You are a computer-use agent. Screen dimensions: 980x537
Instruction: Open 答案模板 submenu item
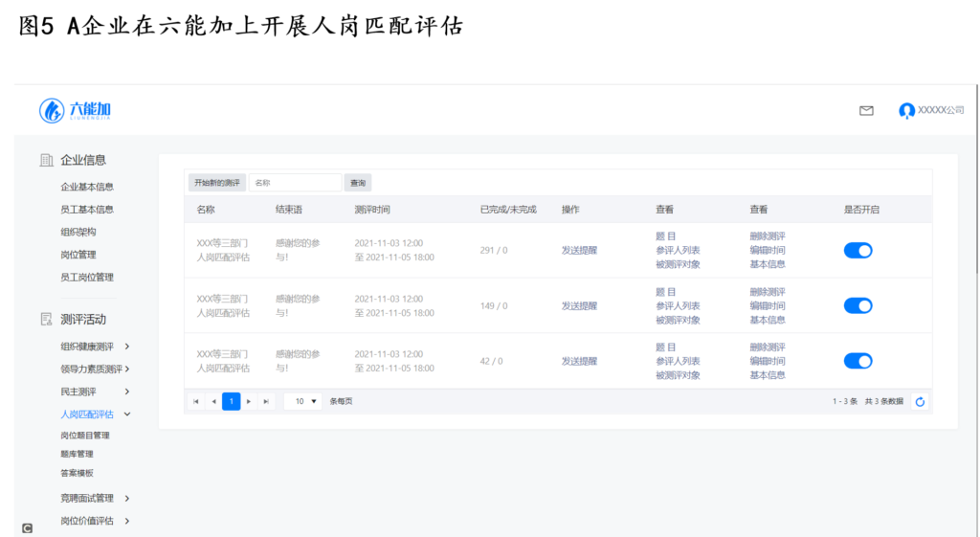77,473
